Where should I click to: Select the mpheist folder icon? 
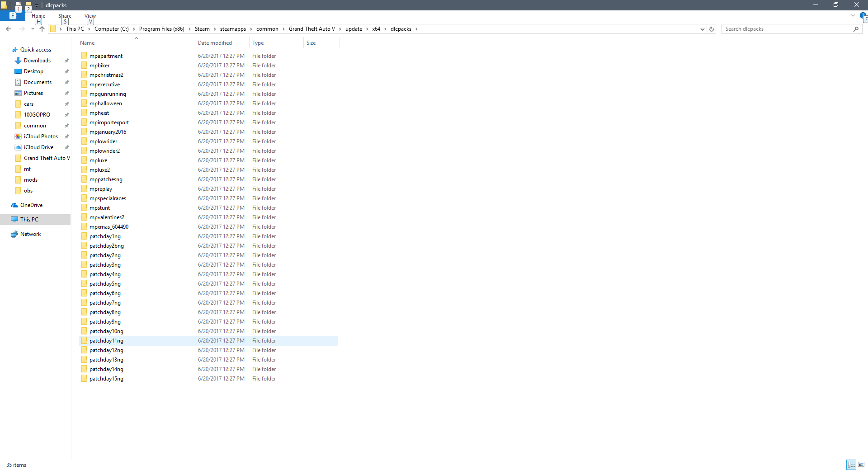click(84, 113)
